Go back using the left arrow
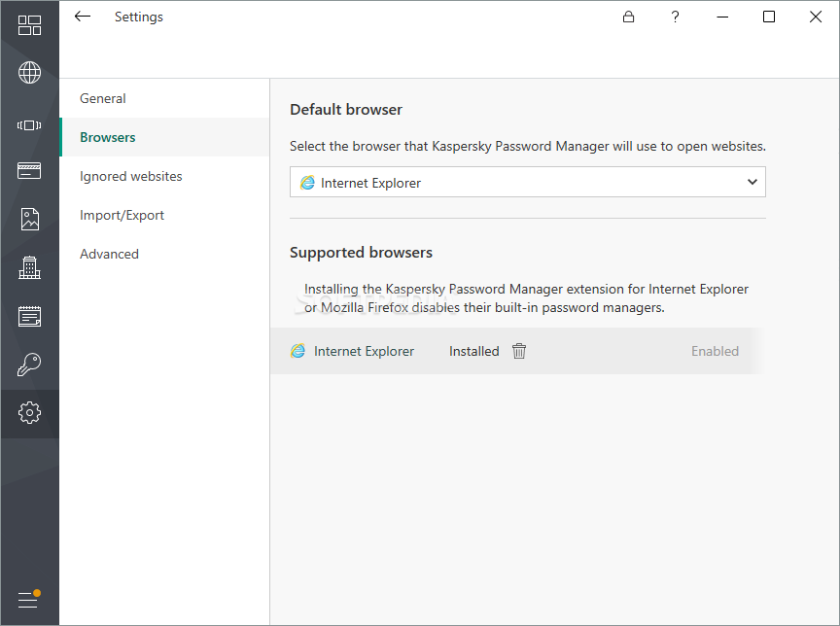Image resolution: width=840 pixels, height=626 pixels. pyautogui.click(x=83, y=17)
